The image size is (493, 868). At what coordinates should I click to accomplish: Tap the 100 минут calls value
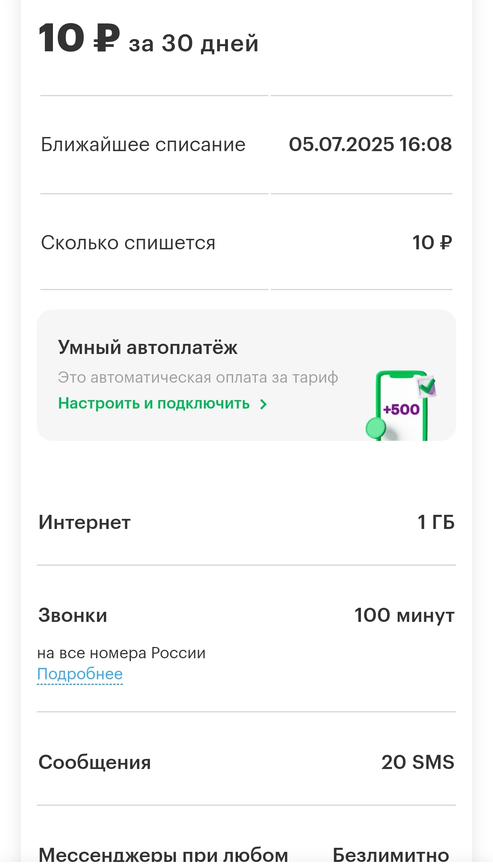pyautogui.click(x=404, y=616)
